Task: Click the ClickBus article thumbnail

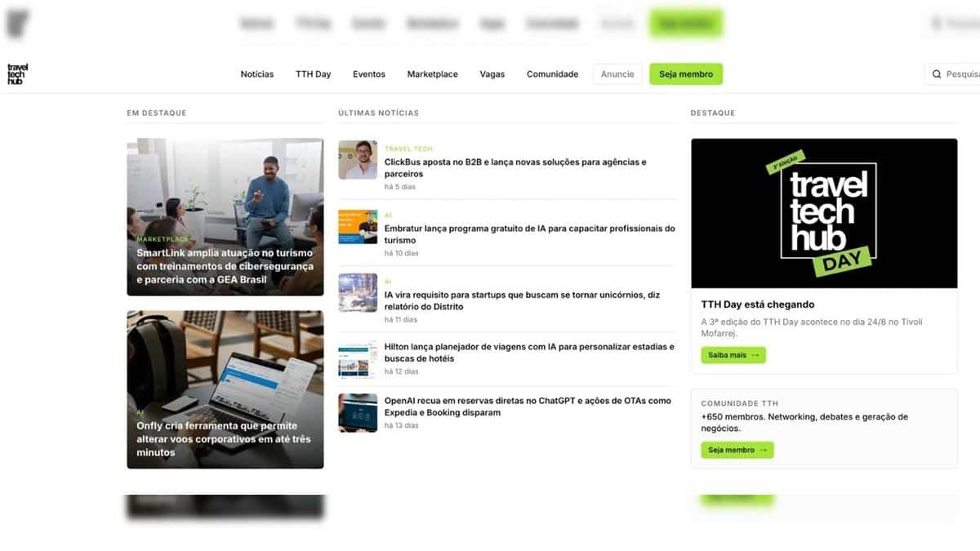Action: [x=358, y=160]
